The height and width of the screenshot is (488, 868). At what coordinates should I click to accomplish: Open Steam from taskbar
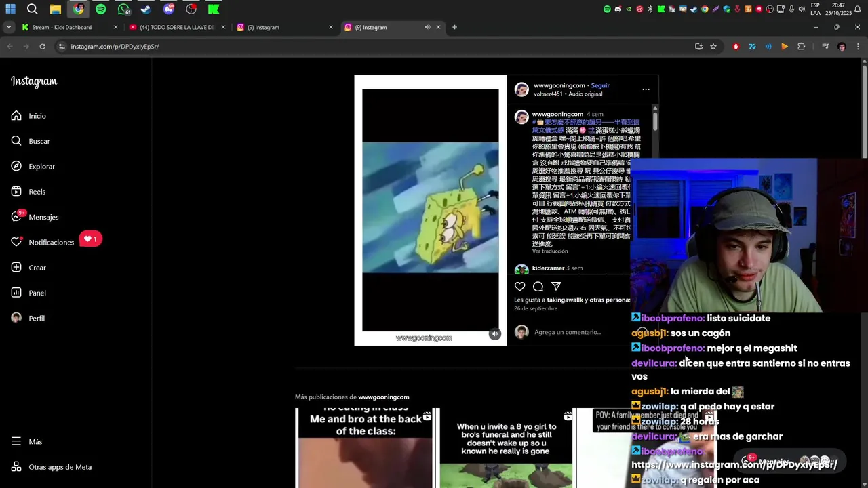click(x=146, y=9)
